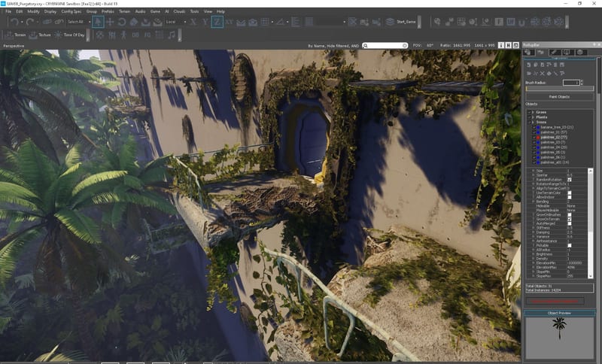This screenshot has width=602, height=364.
Task: Open the Tools menu
Action: point(195,11)
